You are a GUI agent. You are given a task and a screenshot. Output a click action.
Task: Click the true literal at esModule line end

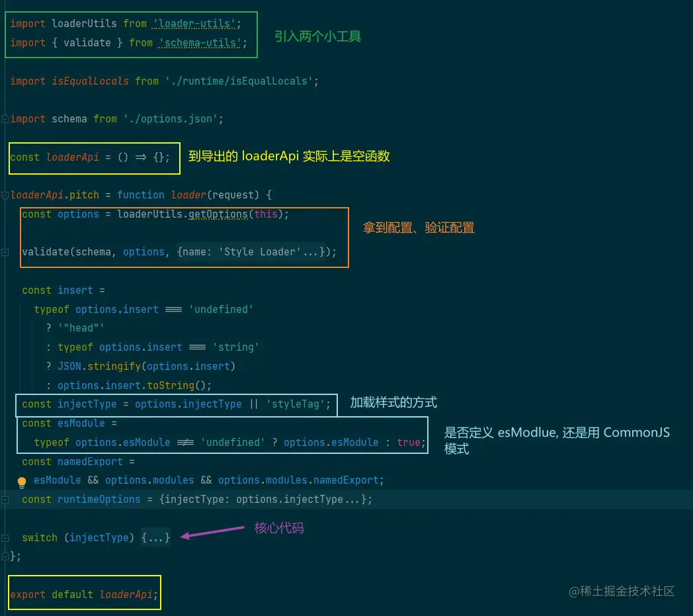pyautogui.click(x=409, y=442)
